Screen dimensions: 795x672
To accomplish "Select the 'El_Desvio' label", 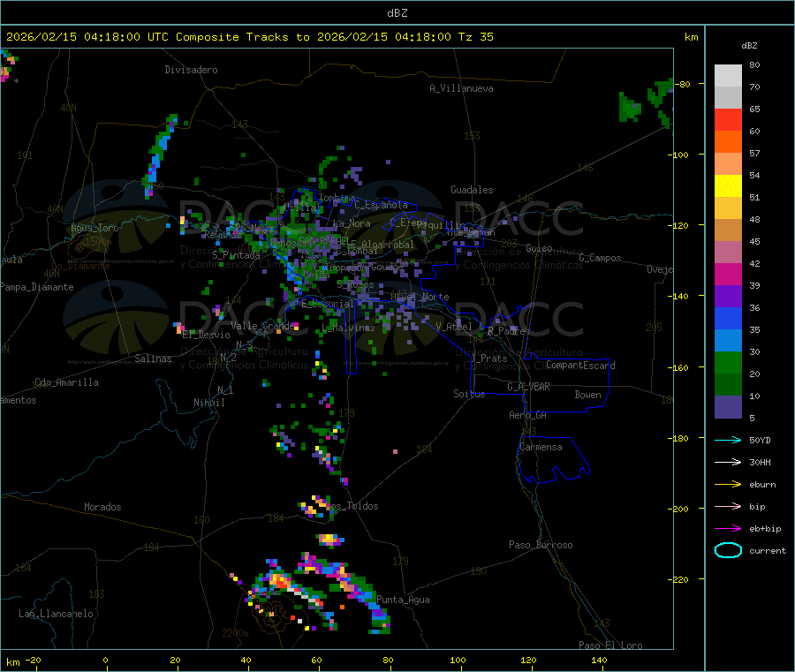I will [206, 335].
